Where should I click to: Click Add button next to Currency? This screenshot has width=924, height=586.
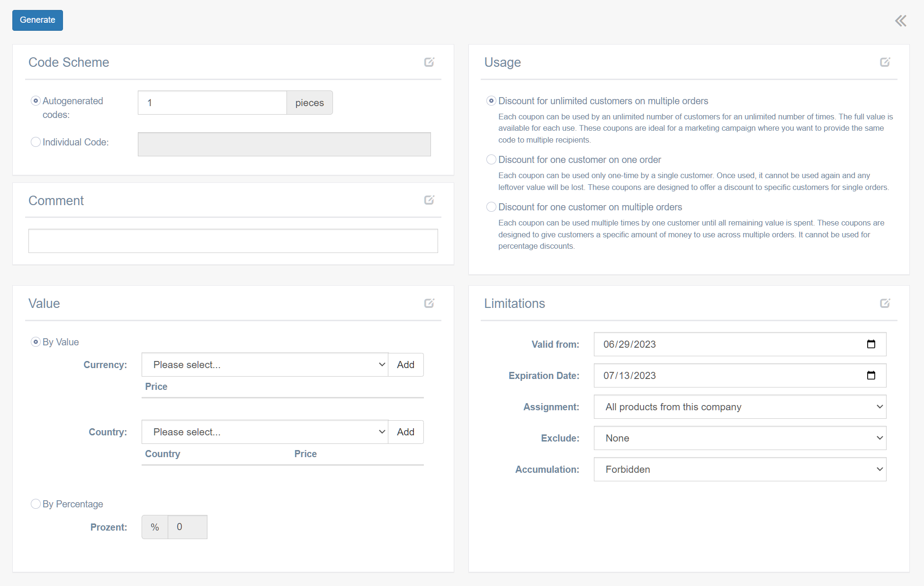click(405, 365)
